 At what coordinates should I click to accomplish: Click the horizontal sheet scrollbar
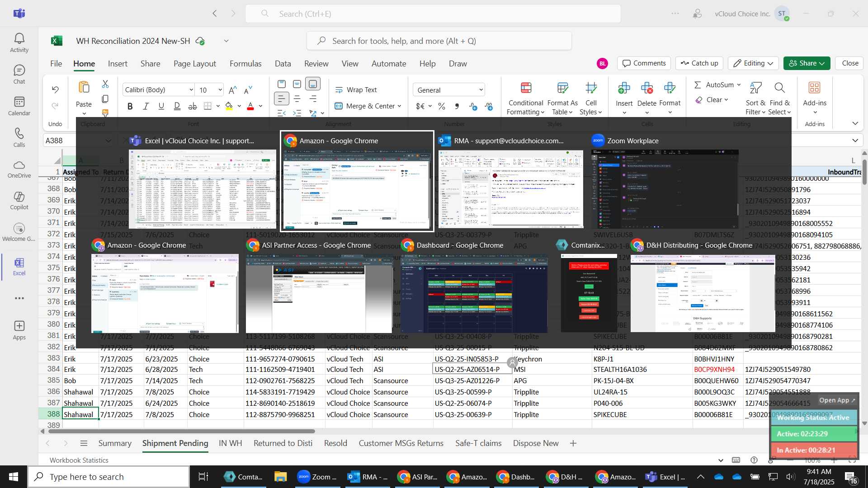point(181,431)
